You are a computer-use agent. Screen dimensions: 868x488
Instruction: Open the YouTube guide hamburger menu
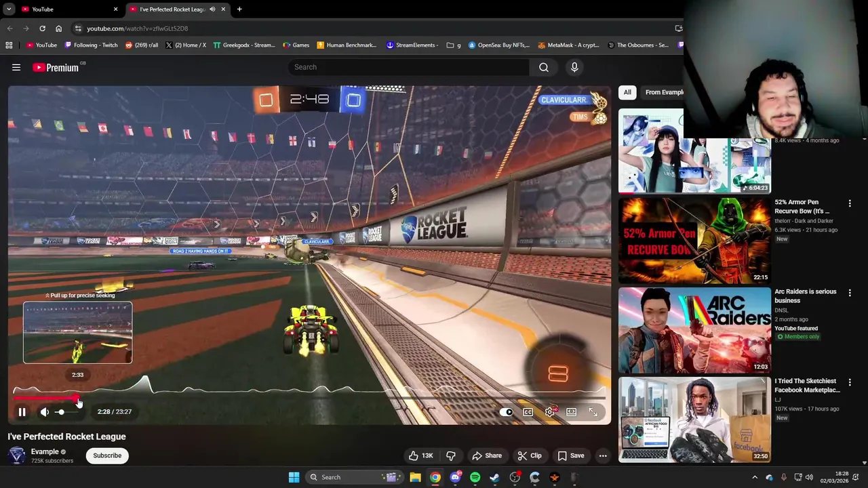(x=16, y=67)
